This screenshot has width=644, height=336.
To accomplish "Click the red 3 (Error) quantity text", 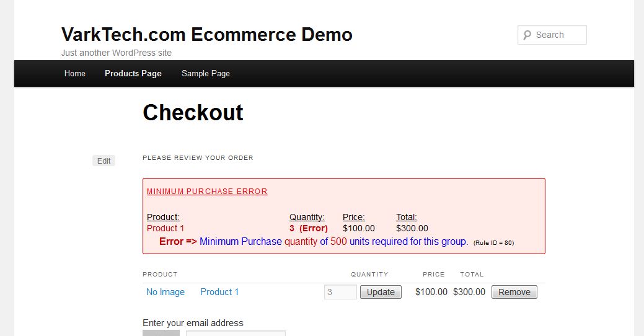I will (x=309, y=228).
